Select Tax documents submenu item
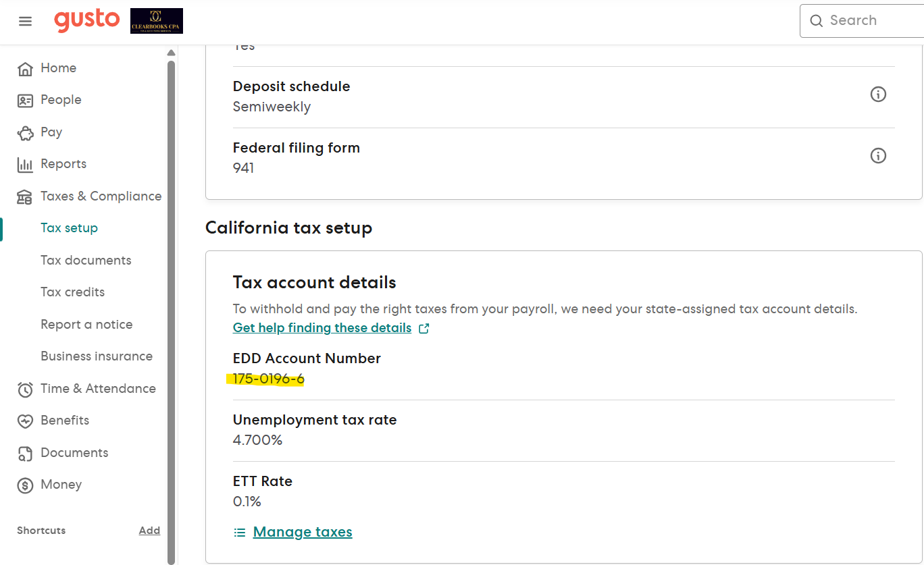The image size is (924, 565). click(x=86, y=261)
